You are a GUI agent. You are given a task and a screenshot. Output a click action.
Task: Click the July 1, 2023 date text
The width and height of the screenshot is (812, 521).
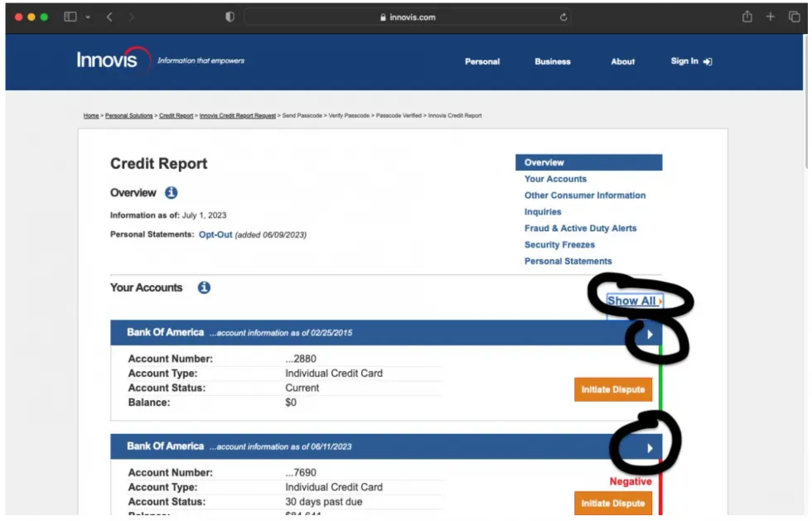[204, 215]
